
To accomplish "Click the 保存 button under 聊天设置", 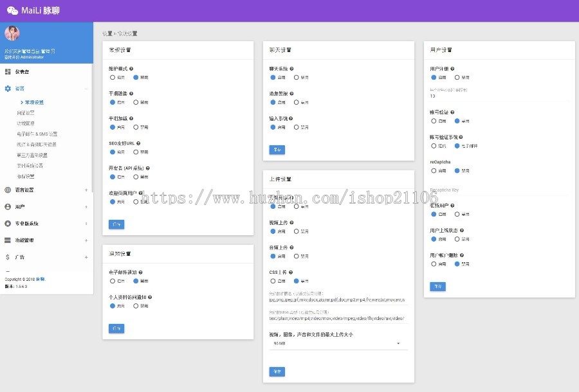I will point(277,150).
